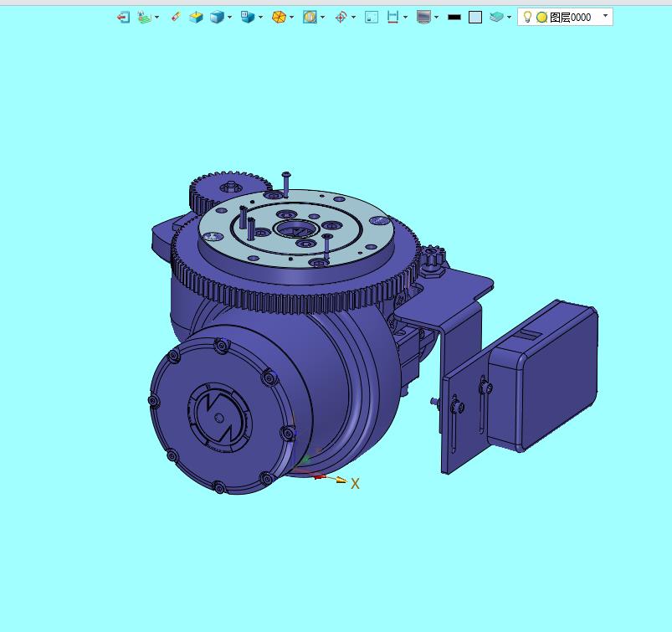The image size is (672, 632).
Task: Expand the arrow beside the dimension icon
Action: (405, 17)
